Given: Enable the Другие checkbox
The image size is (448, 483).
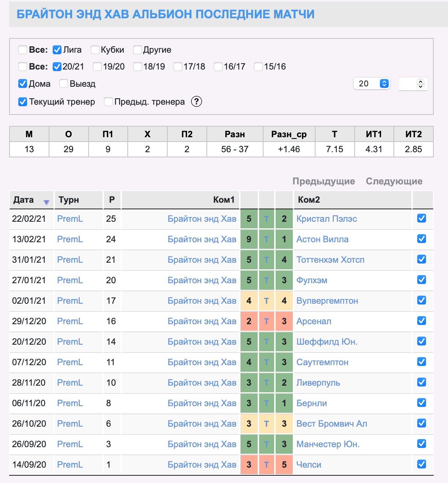Looking at the screenshot, I should point(138,50).
